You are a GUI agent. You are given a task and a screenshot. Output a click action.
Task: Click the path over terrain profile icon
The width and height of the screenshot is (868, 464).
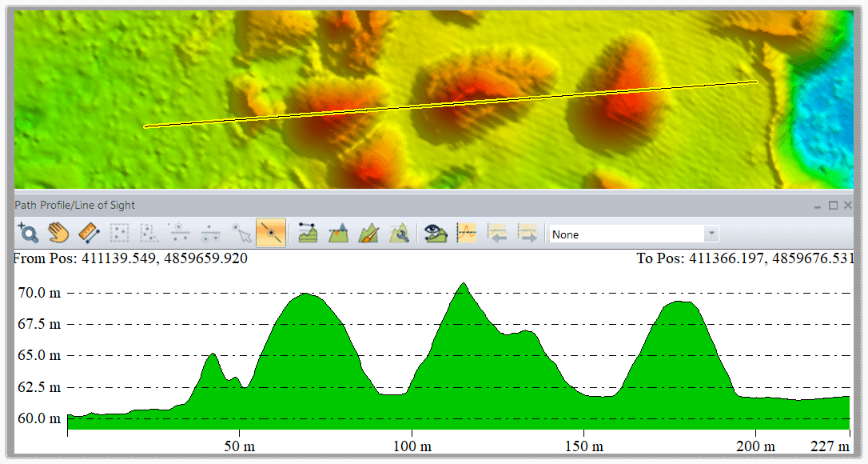click(x=308, y=234)
